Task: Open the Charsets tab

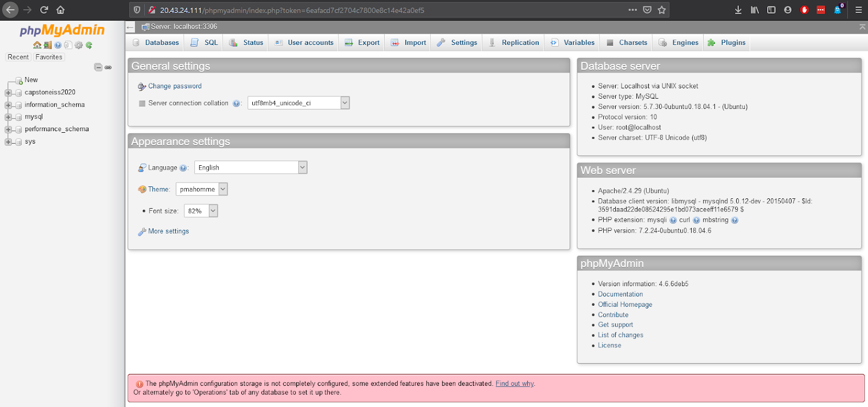Action: tap(627, 43)
